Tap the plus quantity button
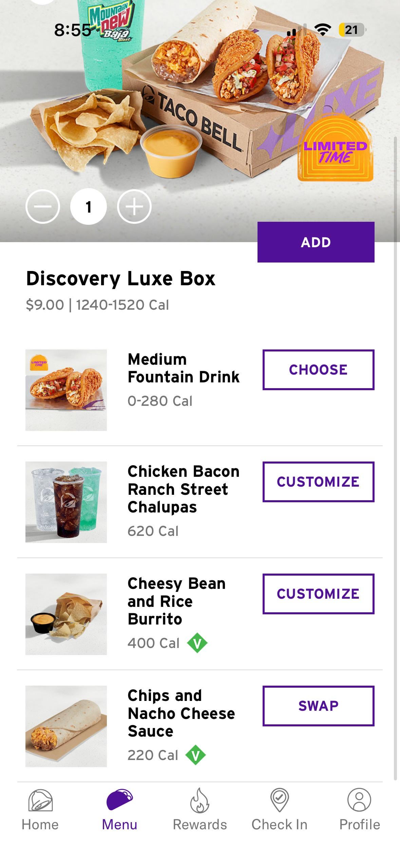The height and width of the screenshot is (868, 400). [x=134, y=206]
